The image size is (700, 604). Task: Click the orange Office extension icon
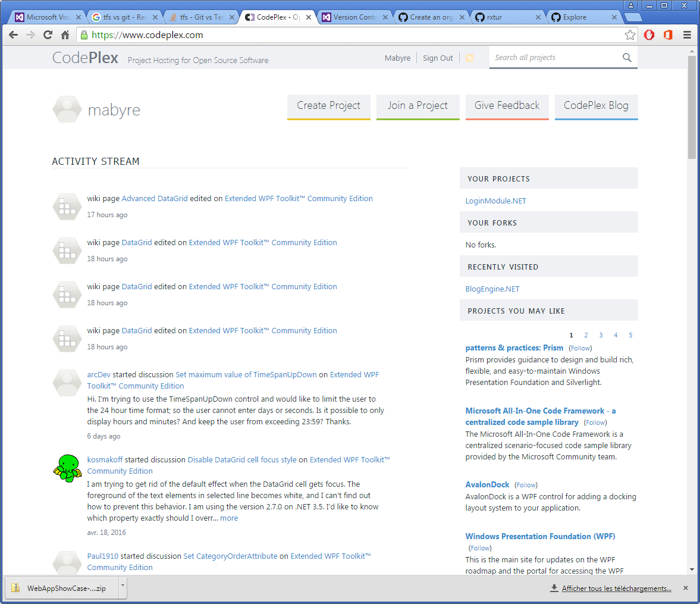(x=668, y=35)
